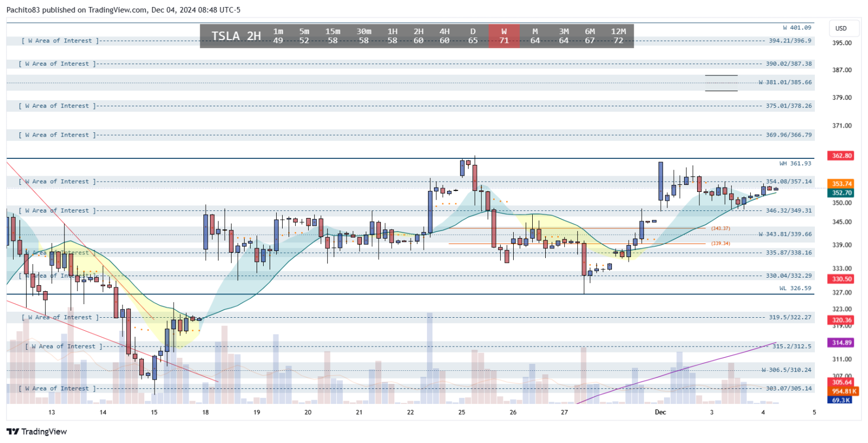
Task: Click the USD currency label
Action: click(x=841, y=28)
